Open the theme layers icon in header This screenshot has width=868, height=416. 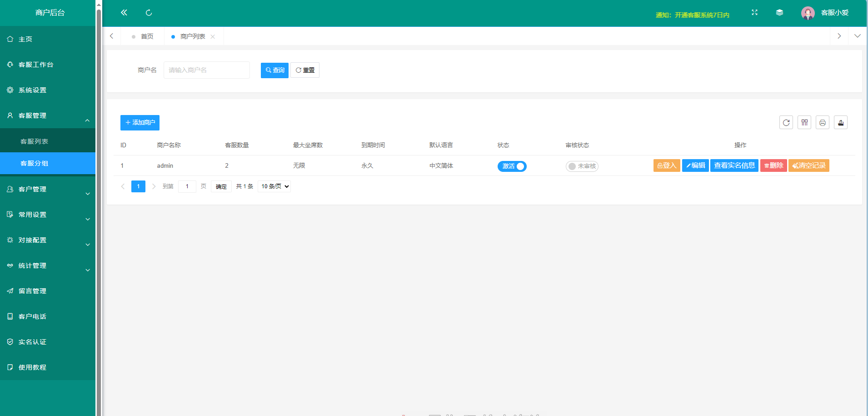click(779, 13)
